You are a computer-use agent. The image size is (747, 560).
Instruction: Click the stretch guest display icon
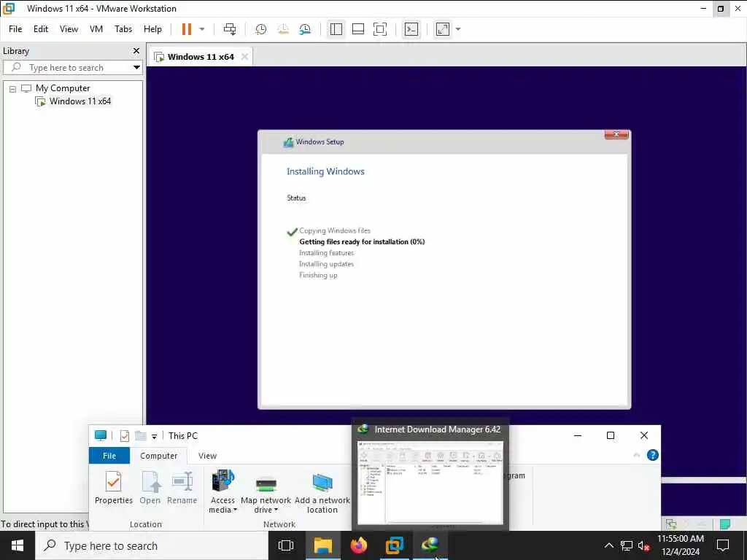(443, 29)
